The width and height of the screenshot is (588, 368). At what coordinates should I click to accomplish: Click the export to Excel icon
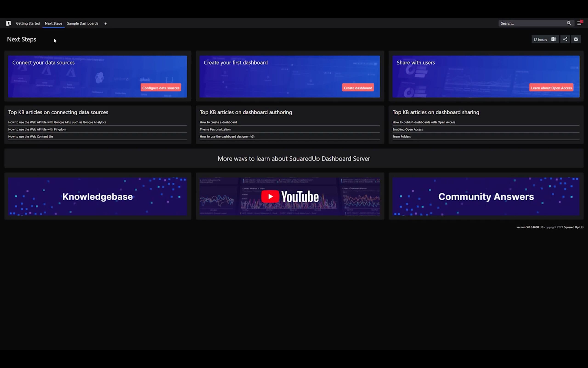pyautogui.click(x=554, y=39)
